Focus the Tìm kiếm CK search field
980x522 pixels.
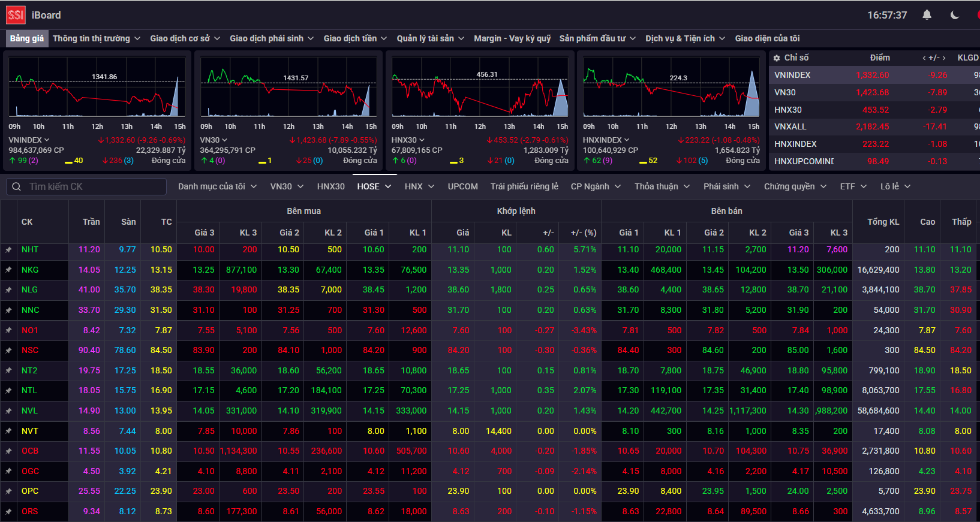point(86,186)
